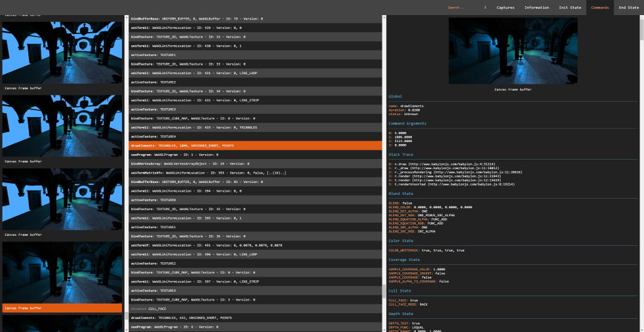This screenshot has width=644, height=332.
Task: Open r._processRendering stack trace entry
Action: point(455,172)
